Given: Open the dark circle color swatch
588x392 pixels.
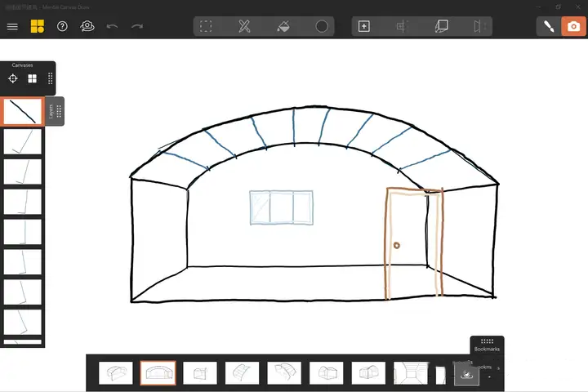Looking at the screenshot, I should (x=322, y=26).
